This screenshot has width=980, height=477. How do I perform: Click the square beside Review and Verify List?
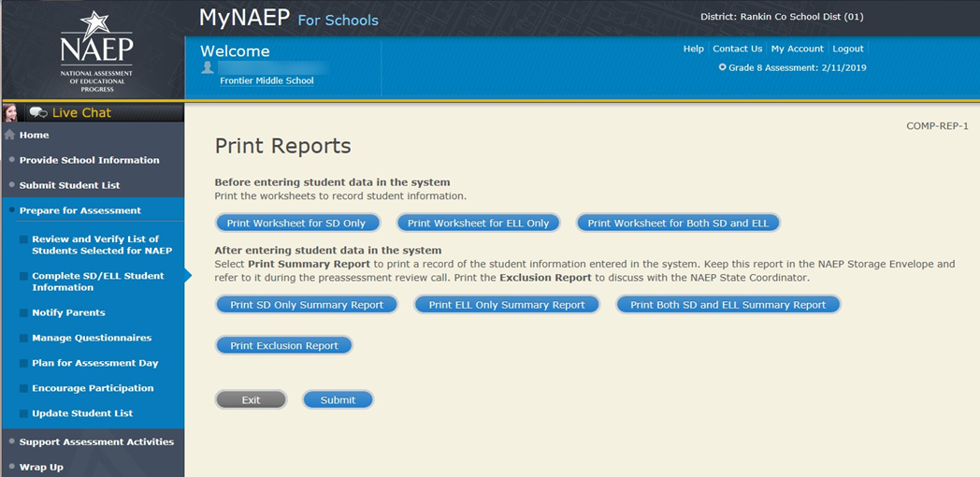[x=23, y=239]
